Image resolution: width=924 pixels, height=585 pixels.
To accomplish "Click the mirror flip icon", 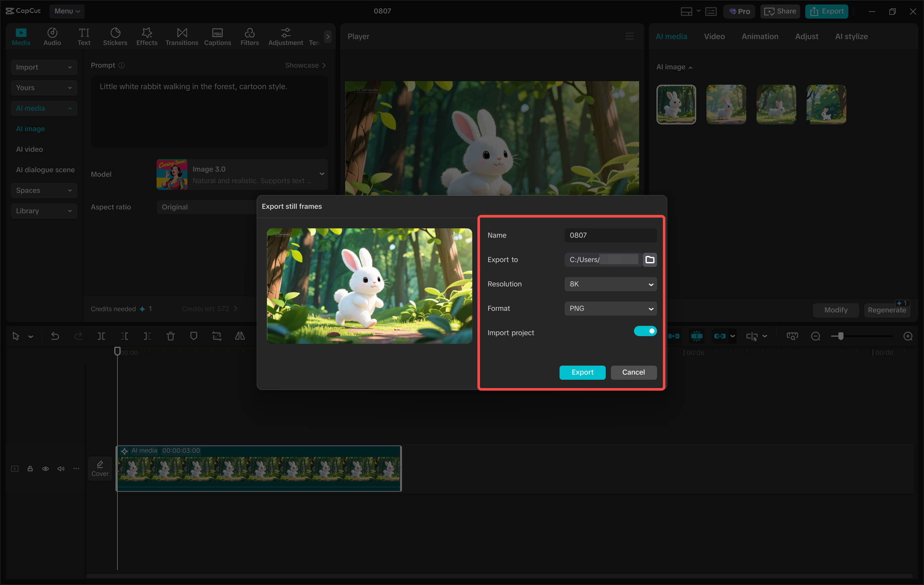I will (x=240, y=336).
